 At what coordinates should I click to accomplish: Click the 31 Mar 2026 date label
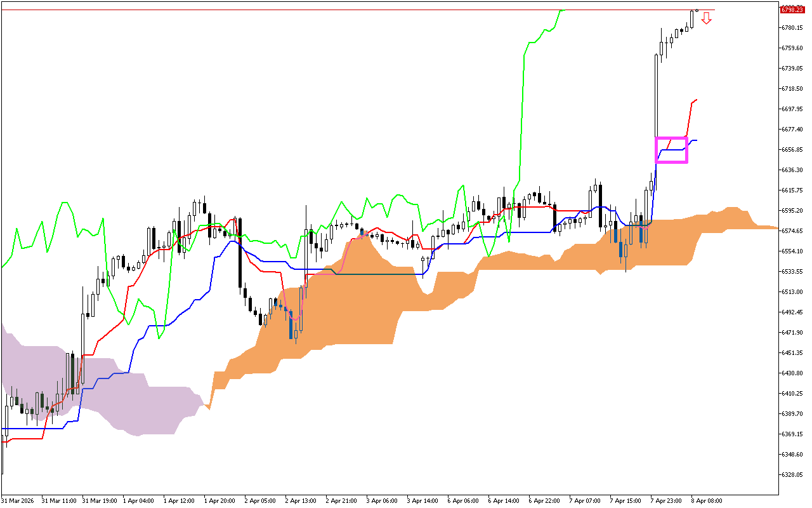coord(18,500)
